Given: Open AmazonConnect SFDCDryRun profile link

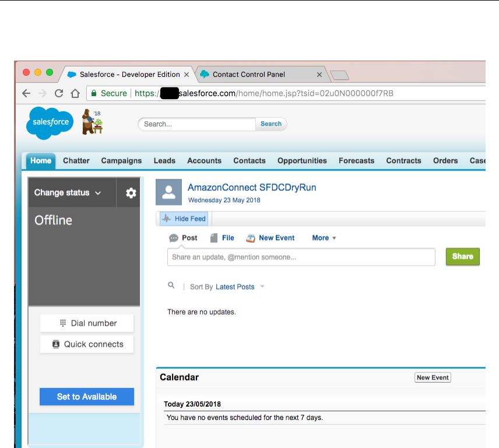Looking at the screenshot, I should [x=252, y=187].
